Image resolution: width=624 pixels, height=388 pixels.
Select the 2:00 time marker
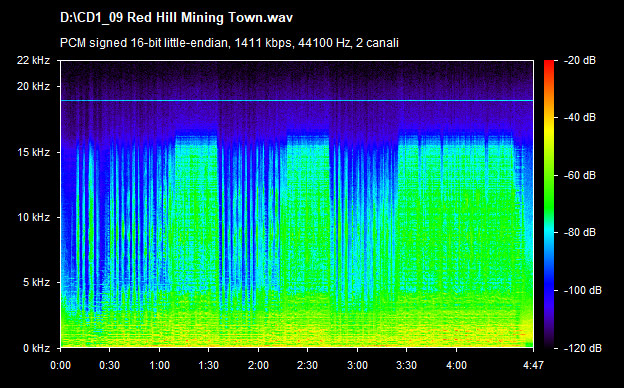tap(258, 365)
